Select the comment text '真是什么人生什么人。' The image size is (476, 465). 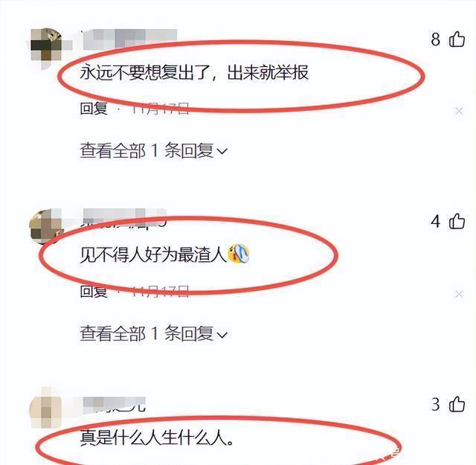pos(157,437)
